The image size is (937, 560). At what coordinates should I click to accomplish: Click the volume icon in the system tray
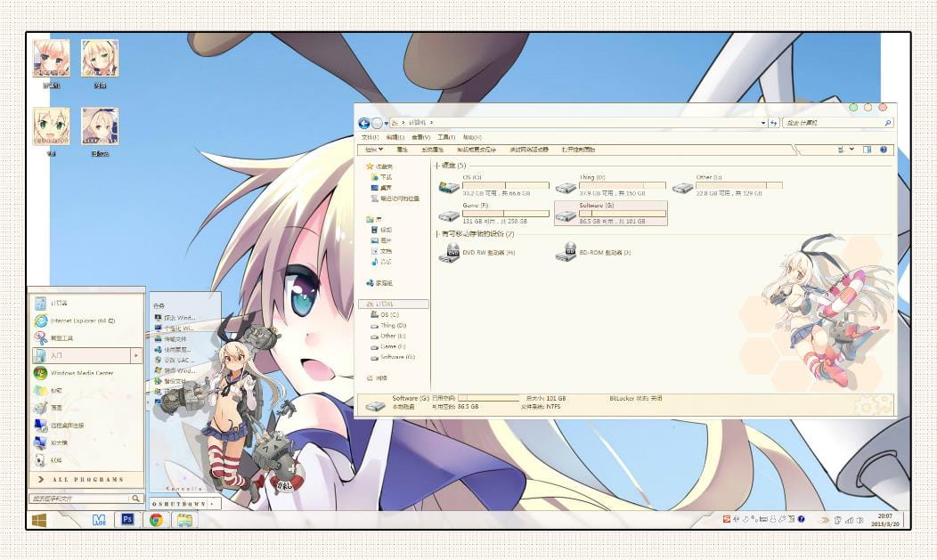(x=860, y=519)
